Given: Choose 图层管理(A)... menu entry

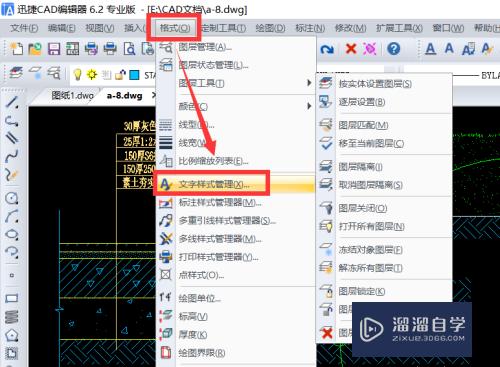Looking at the screenshot, I should coord(235,47).
